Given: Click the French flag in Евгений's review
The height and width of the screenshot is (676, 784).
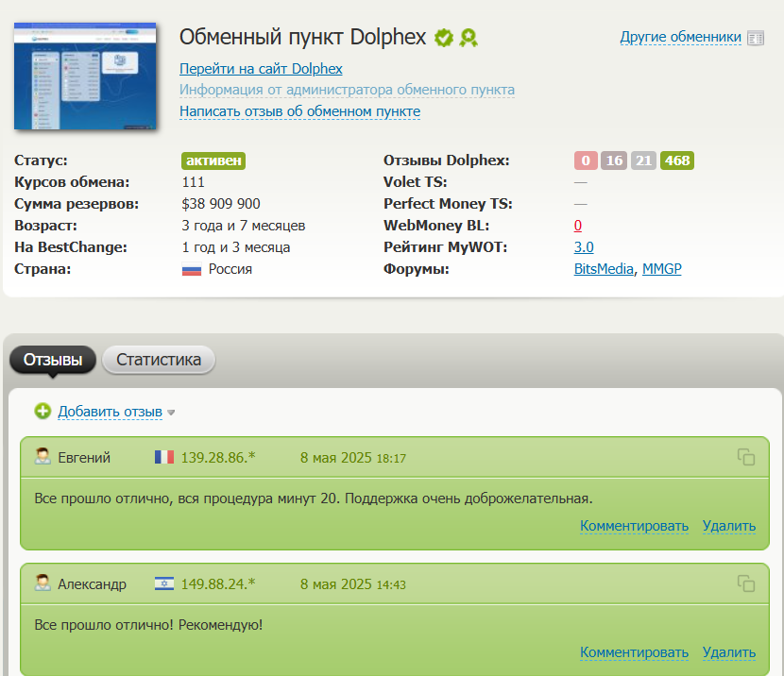Looking at the screenshot, I should (x=164, y=457).
